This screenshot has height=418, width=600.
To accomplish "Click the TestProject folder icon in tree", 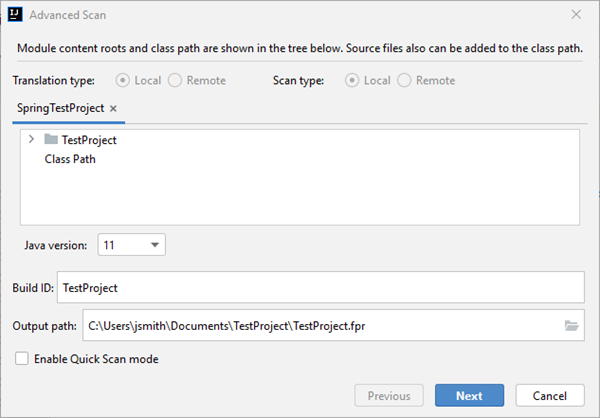I will tap(51, 140).
